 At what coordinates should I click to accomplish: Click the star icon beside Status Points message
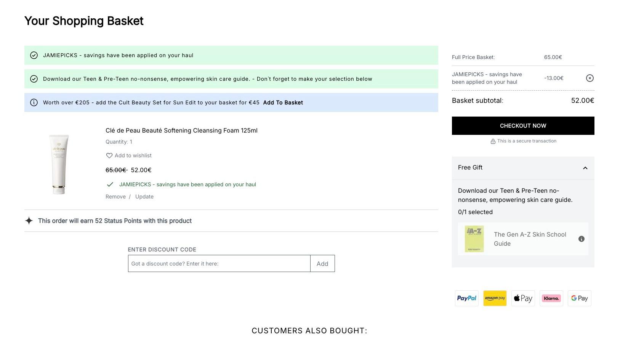(29, 221)
